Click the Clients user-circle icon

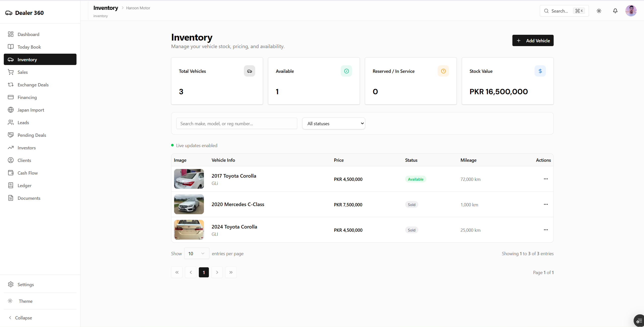click(11, 160)
